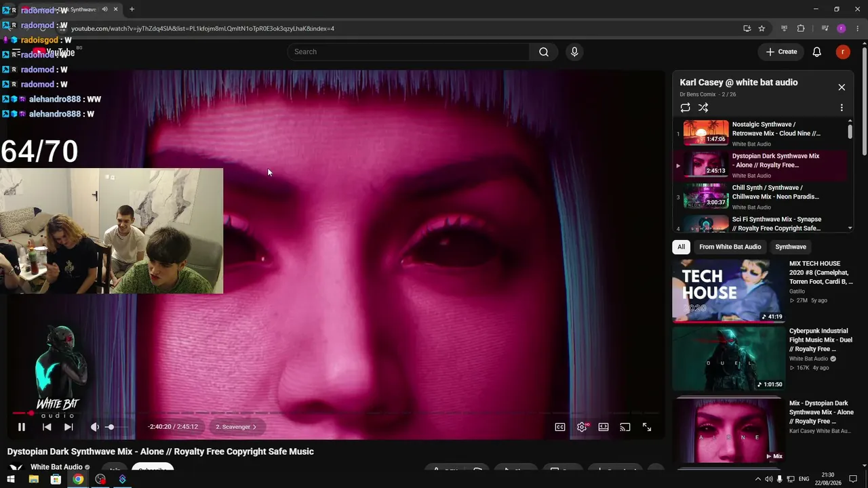Screen dimensions: 868x488
Task: Toggle closed captions in the player
Action: (560, 427)
